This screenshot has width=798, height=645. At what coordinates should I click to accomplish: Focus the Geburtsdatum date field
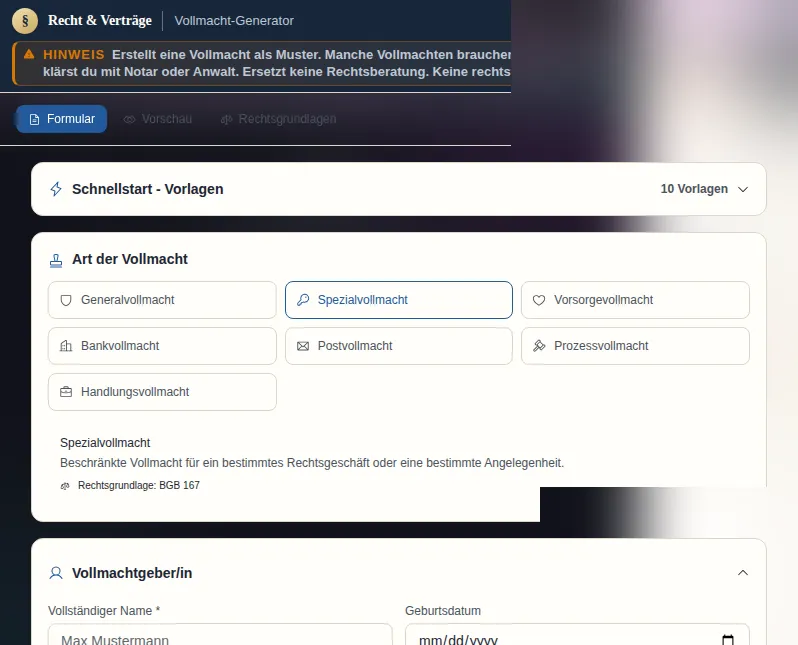pos(577,635)
